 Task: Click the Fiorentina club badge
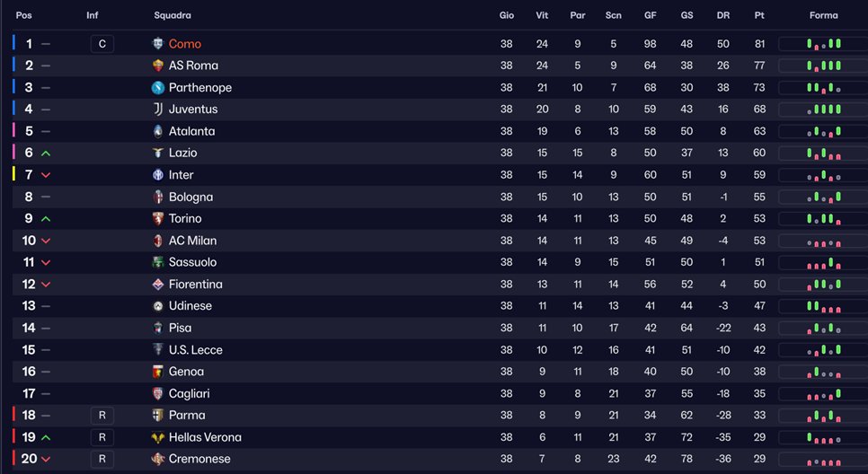coord(158,285)
